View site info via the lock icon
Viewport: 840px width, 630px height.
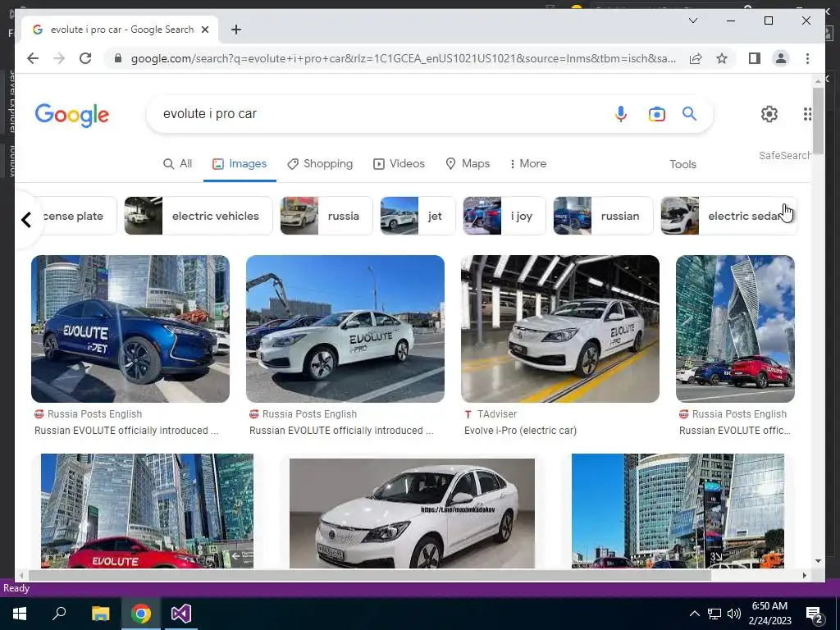(x=118, y=58)
